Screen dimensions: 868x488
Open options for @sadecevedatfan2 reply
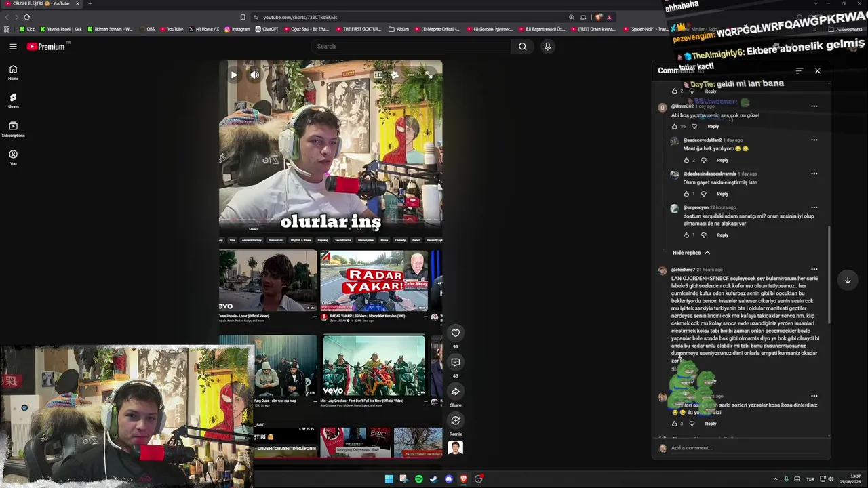pos(814,140)
